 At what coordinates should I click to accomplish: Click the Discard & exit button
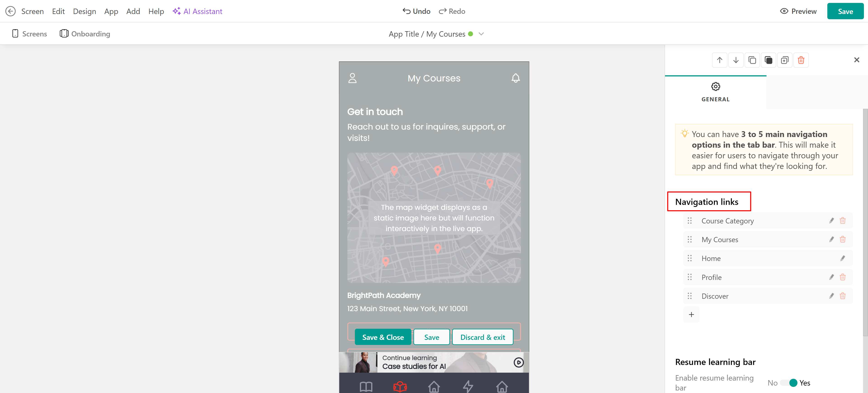483,337
